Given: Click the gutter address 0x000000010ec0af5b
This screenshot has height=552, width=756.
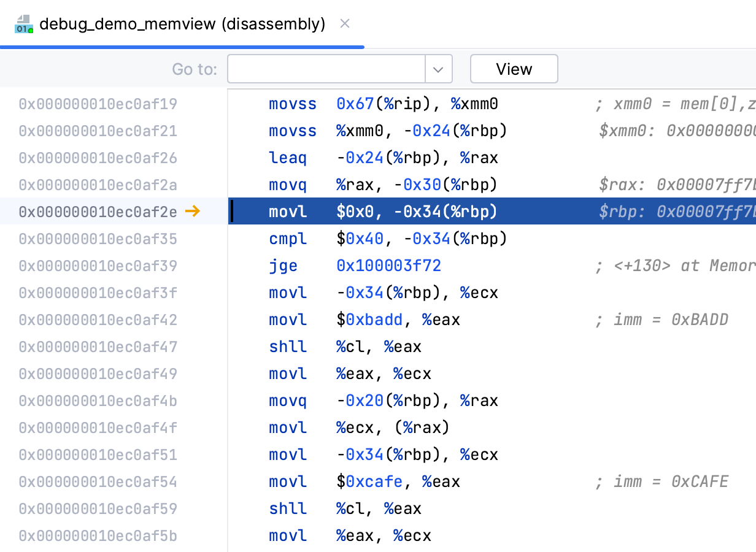Looking at the screenshot, I should pos(98,535).
